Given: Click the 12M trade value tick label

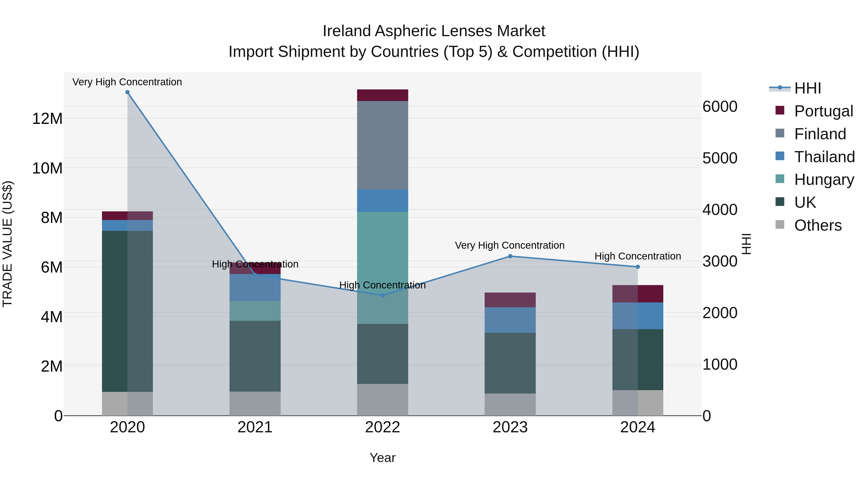Looking at the screenshot, I should click(x=47, y=119).
